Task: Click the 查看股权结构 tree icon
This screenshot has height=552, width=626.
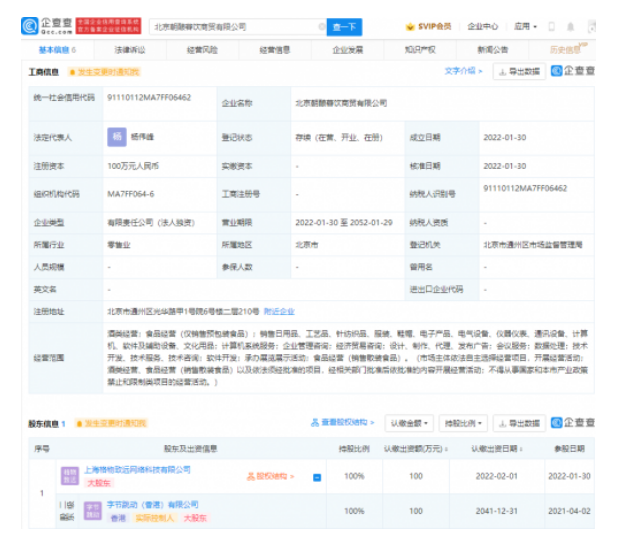Action: tap(315, 422)
